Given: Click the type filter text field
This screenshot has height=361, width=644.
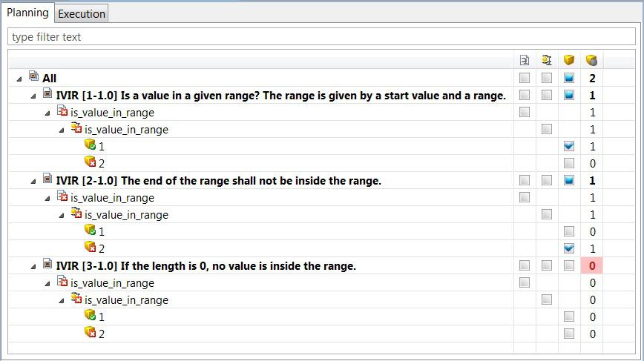Looking at the screenshot, I should (321, 37).
